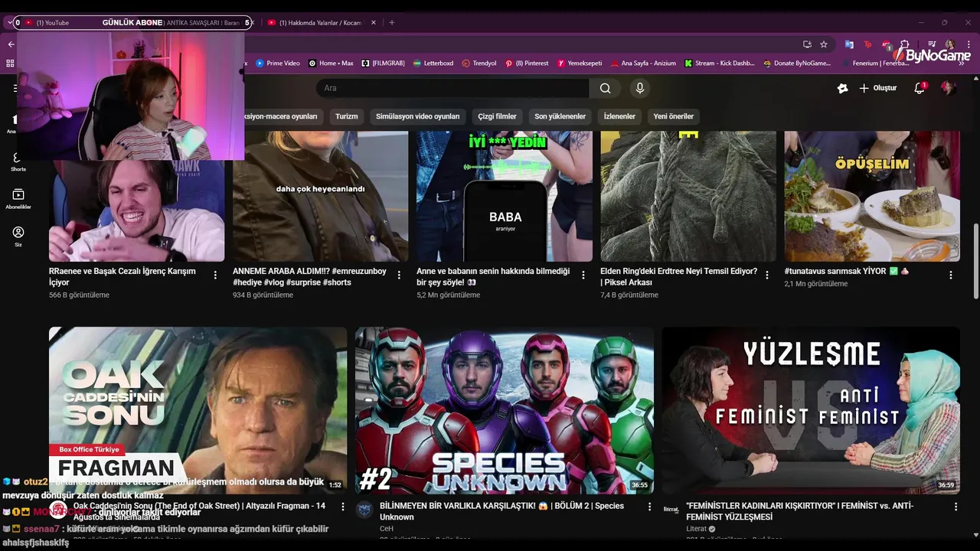Open the Literat channel avatar

[671, 510]
